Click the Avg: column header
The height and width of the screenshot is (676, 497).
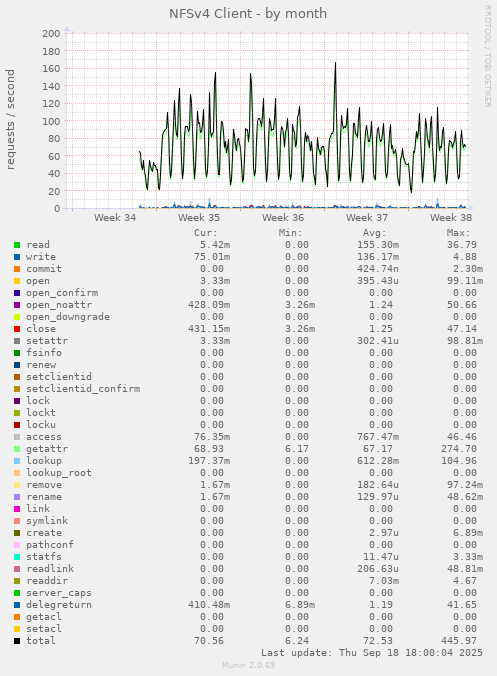374,233
